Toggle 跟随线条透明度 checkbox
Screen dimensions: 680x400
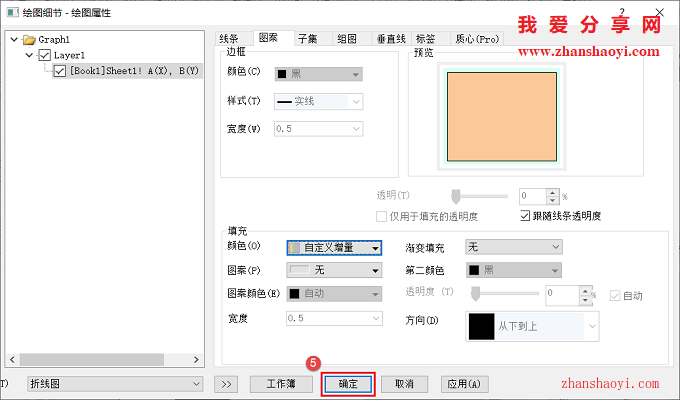[525, 216]
